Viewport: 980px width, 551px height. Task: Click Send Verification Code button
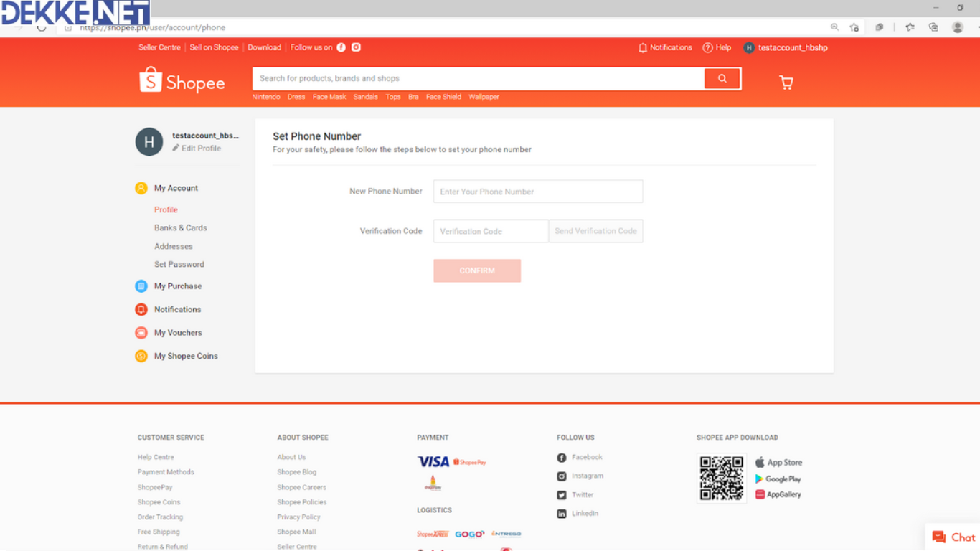(x=595, y=231)
